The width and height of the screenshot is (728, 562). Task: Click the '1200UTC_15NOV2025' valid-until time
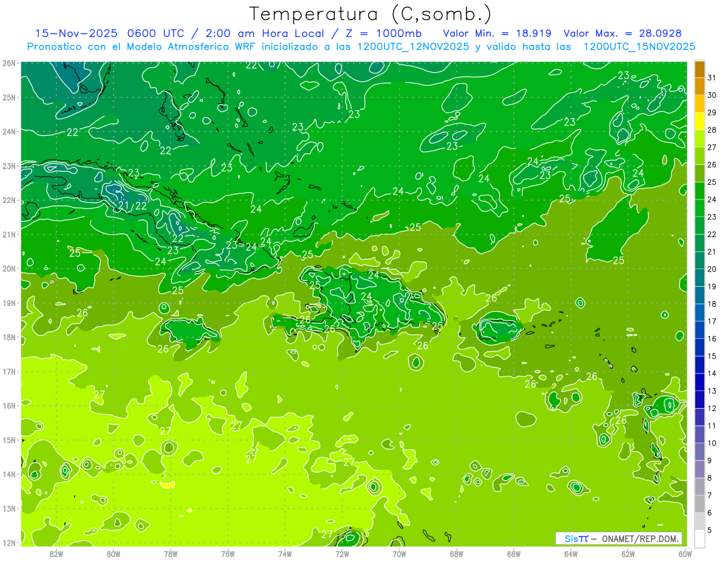click(x=638, y=47)
